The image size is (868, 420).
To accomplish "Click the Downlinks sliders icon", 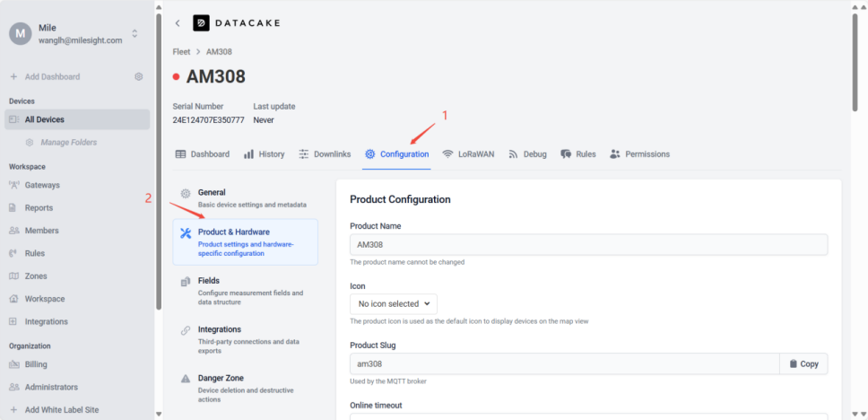I will pos(304,154).
